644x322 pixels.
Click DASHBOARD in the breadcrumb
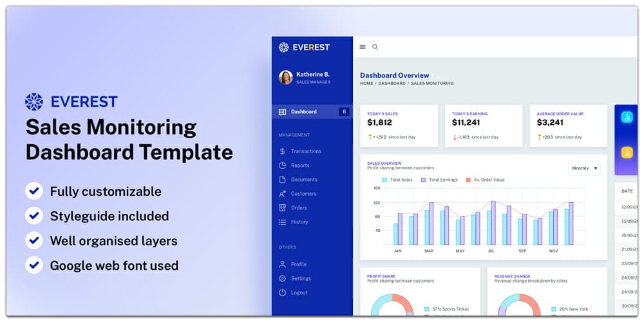pos(392,83)
